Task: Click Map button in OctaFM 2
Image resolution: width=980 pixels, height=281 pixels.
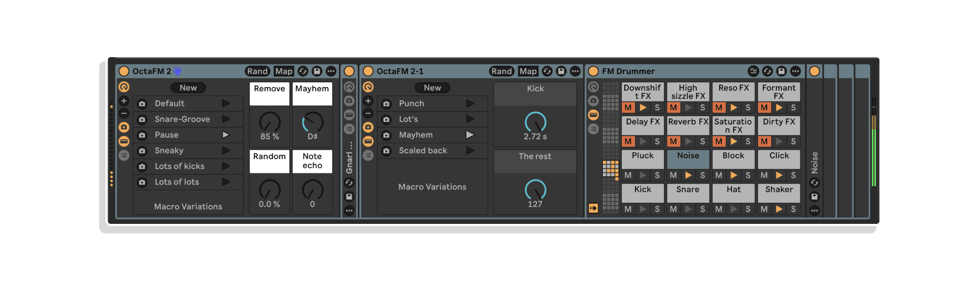Action: point(284,71)
